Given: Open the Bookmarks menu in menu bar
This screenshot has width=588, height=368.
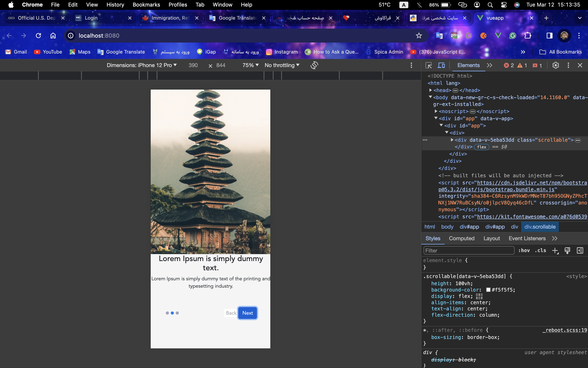Looking at the screenshot, I should coord(146,5).
